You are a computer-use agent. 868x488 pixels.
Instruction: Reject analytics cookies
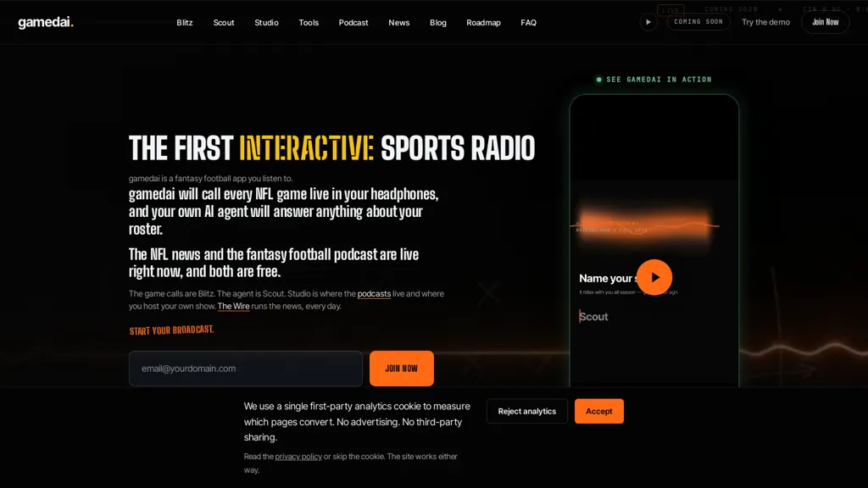click(x=527, y=411)
